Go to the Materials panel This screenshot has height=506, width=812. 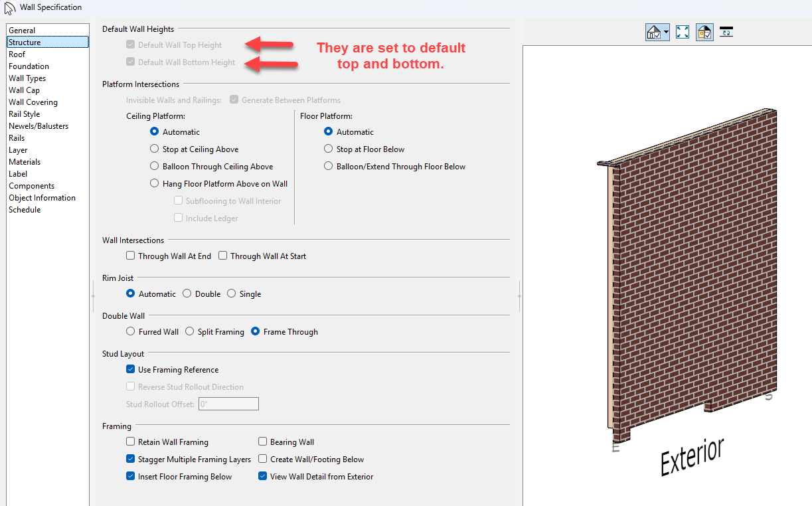coord(25,162)
